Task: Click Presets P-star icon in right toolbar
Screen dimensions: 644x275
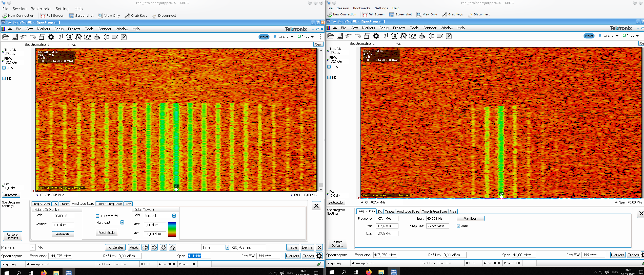Action: click(x=449, y=36)
